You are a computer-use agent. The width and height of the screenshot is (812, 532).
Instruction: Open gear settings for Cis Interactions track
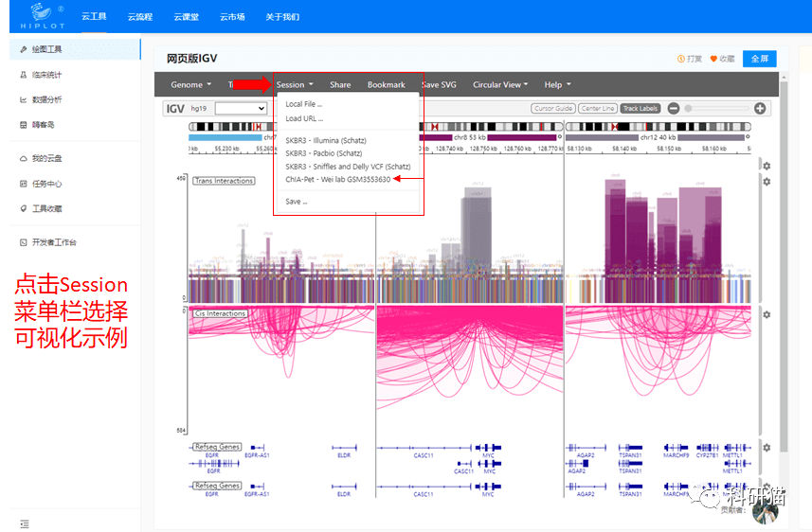coord(767,314)
